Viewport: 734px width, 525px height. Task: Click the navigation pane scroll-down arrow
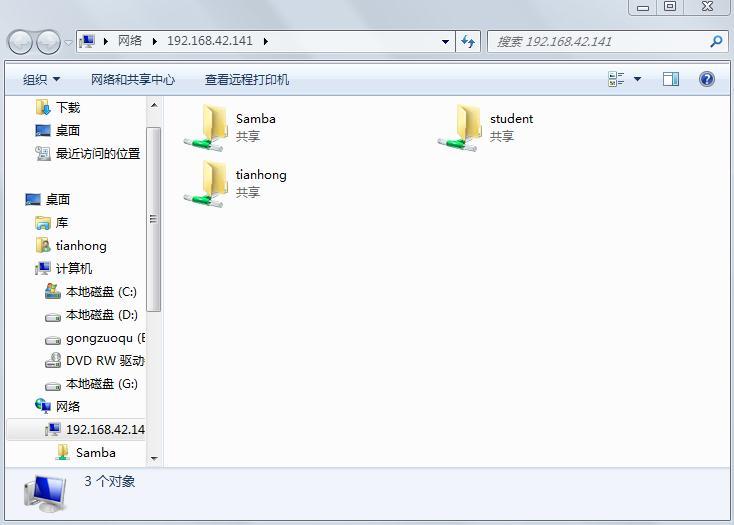click(154, 459)
